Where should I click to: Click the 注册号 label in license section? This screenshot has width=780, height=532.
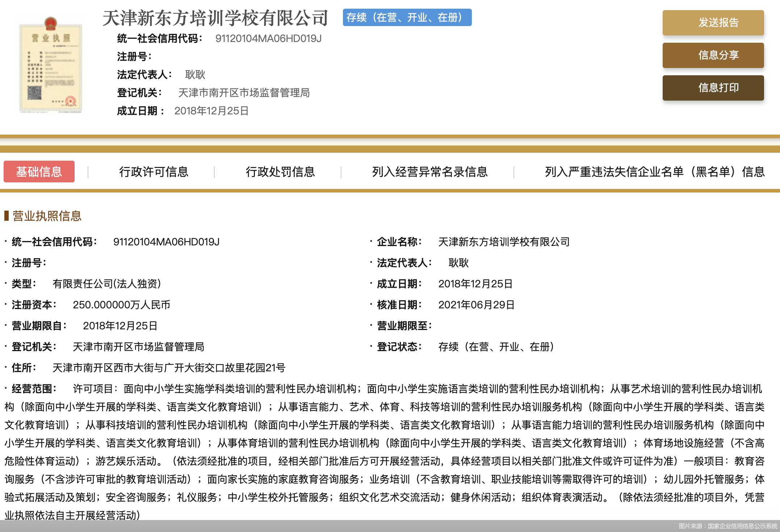(x=29, y=263)
